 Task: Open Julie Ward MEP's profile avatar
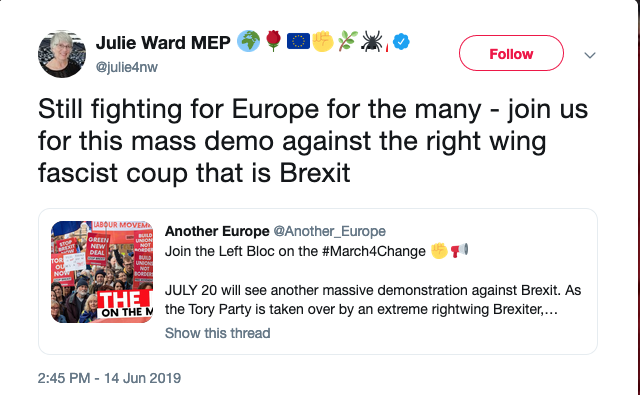(x=62, y=54)
